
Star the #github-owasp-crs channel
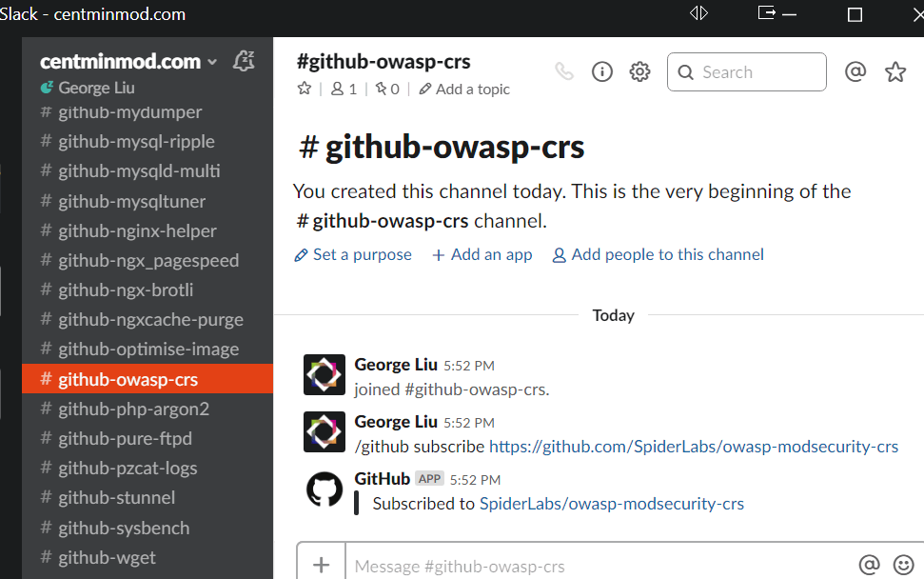pyautogui.click(x=305, y=89)
